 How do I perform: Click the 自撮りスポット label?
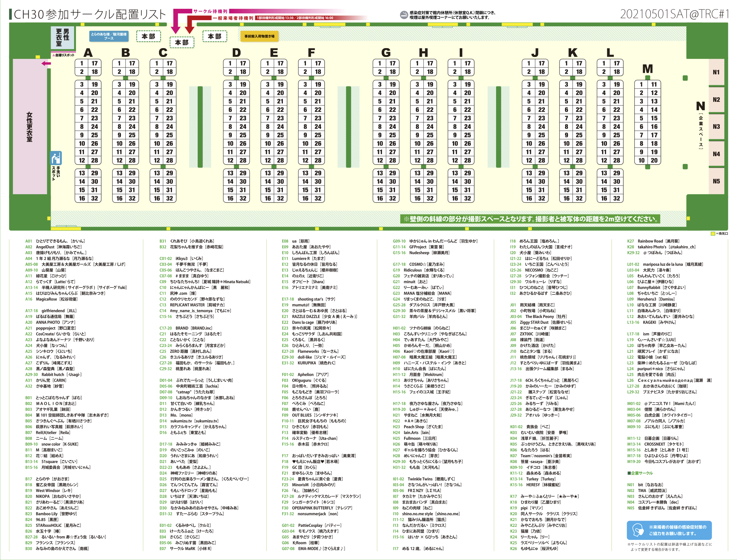pos(63,55)
